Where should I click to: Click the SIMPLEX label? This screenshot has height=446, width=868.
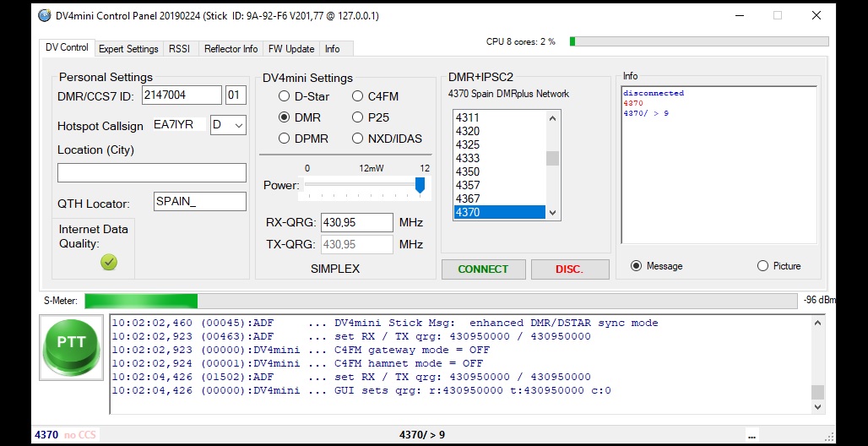pyautogui.click(x=335, y=269)
